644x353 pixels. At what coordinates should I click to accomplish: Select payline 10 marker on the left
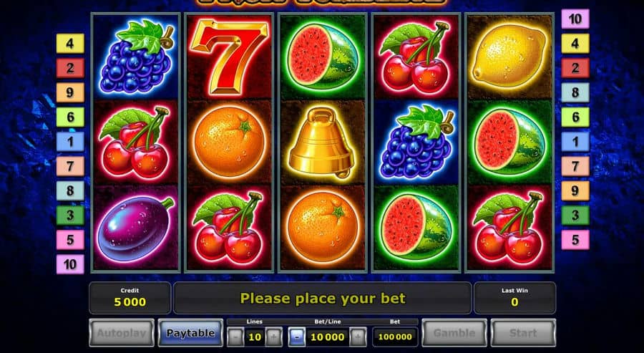pyautogui.click(x=70, y=264)
